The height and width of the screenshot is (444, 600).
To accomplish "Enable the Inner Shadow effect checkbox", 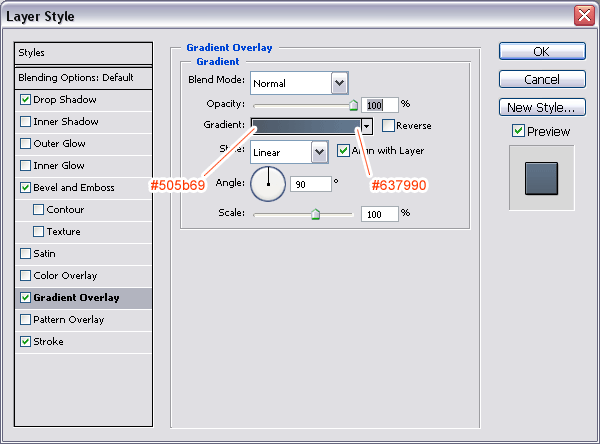I will point(25,122).
